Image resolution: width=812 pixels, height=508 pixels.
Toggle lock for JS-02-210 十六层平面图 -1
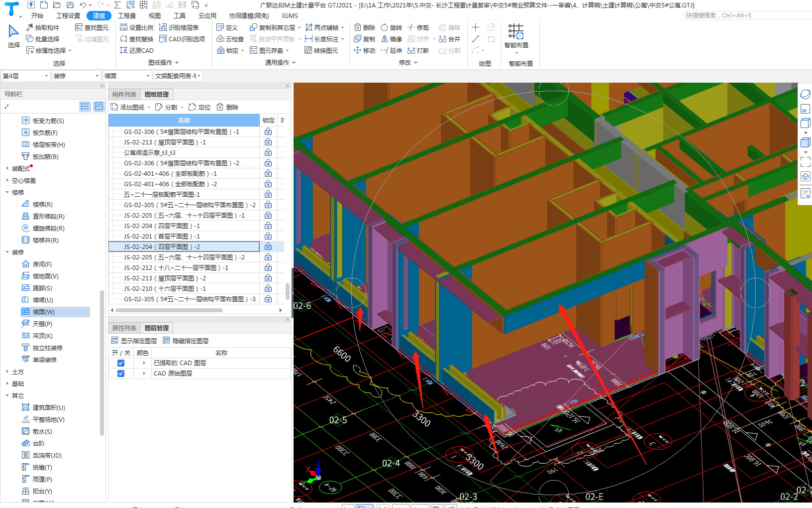click(x=268, y=288)
